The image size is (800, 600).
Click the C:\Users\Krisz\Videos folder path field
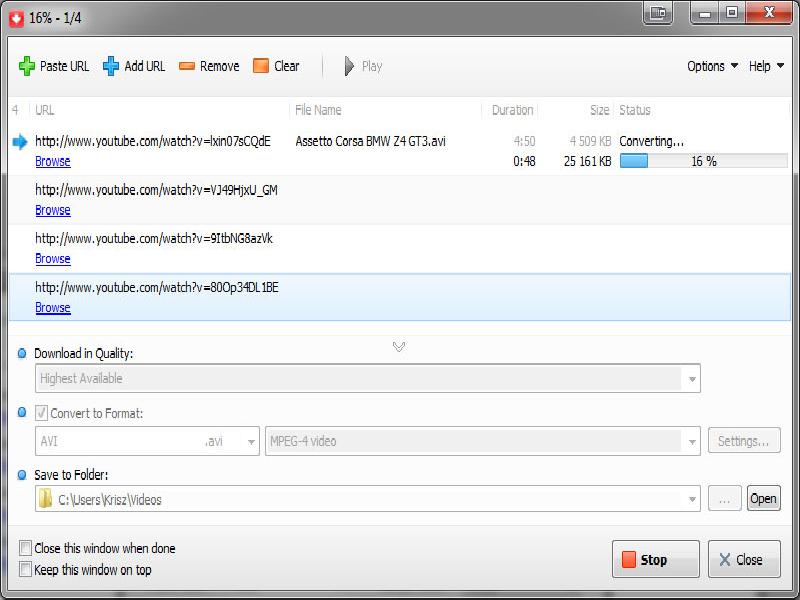point(367,499)
